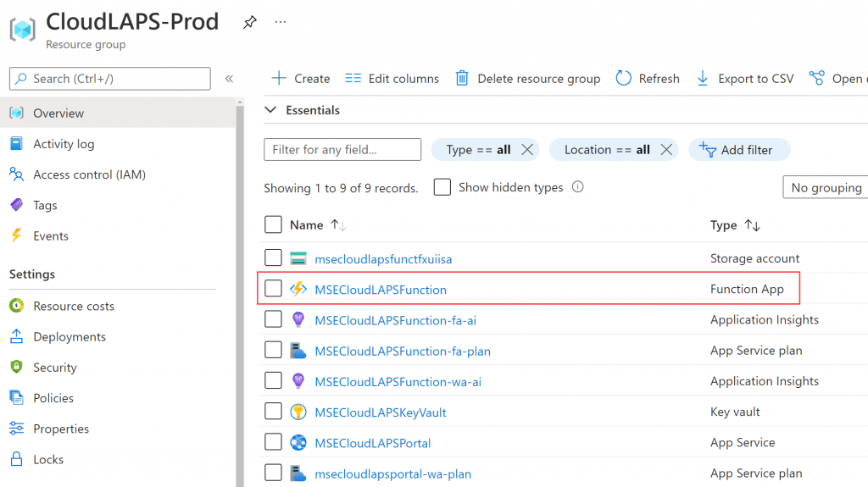Create a new resource
This screenshot has height=487, width=868.
click(301, 79)
